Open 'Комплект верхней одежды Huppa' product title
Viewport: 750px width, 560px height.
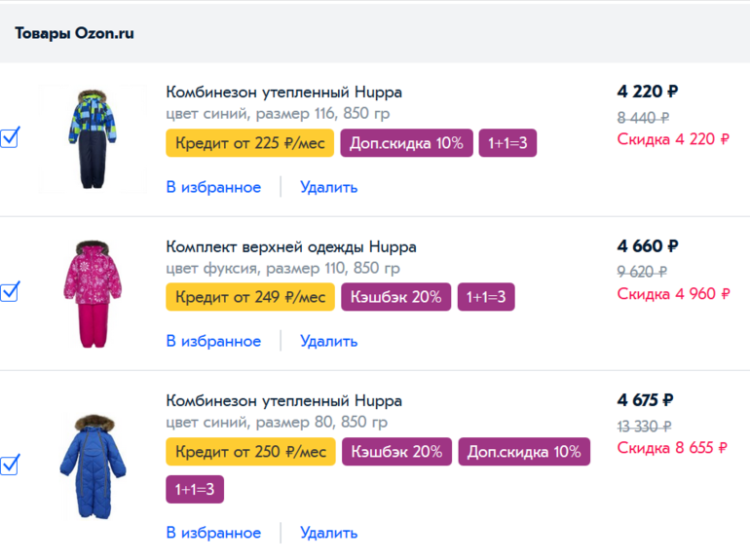pyautogui.click(x=291, y=246)
